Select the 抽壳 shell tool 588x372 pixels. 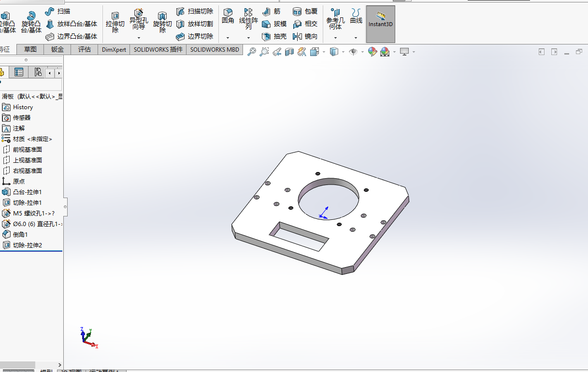point(274,36)
